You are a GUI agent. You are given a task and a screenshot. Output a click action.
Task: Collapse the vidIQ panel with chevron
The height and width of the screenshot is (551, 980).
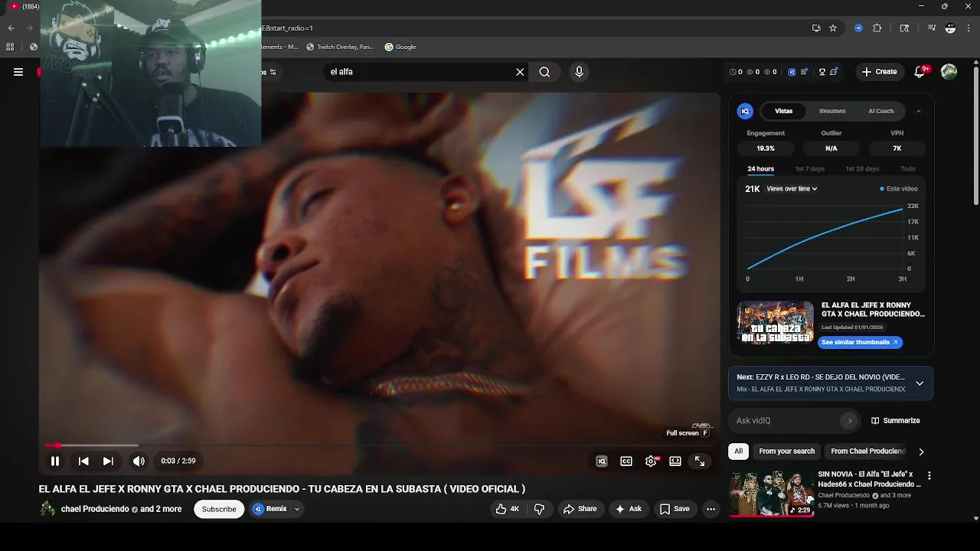tap(919, 111)
